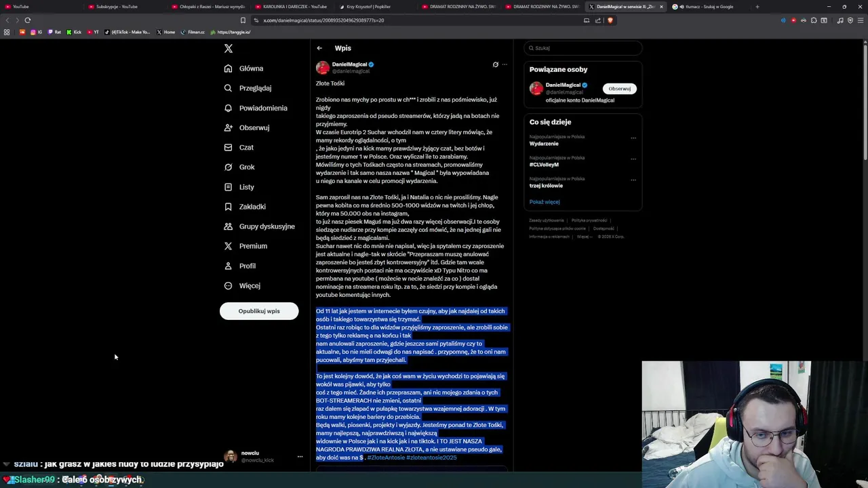Open DanielMagical author name link in post
Image resolution: width=868 pixels, height=488 pixels.
(x=349, y=64)
